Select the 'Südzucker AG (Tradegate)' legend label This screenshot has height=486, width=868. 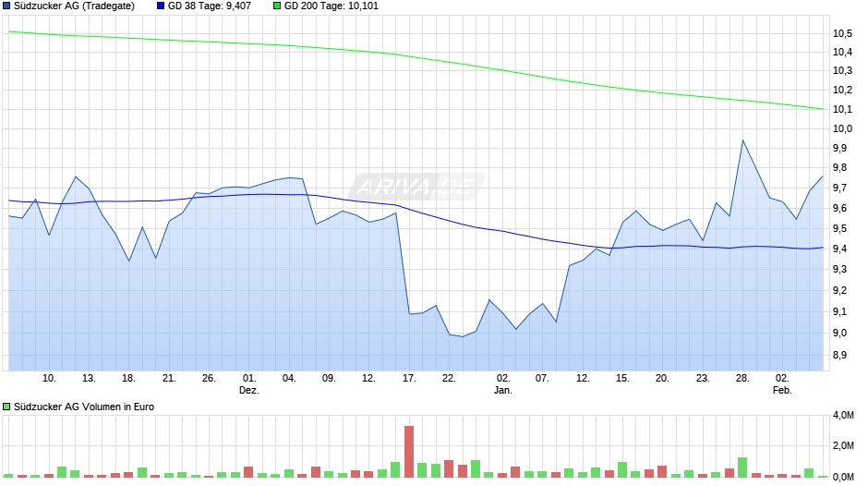[x=74, y=6]
